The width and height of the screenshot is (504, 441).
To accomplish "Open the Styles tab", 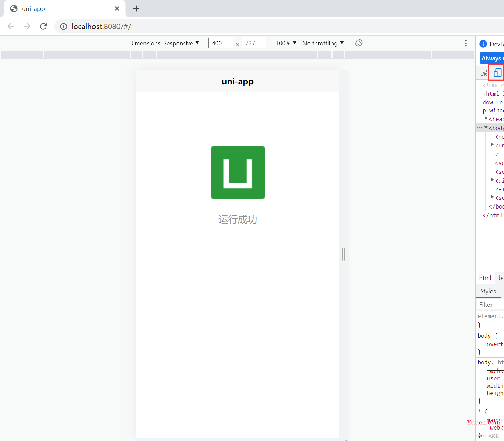I will coord(488,291).
